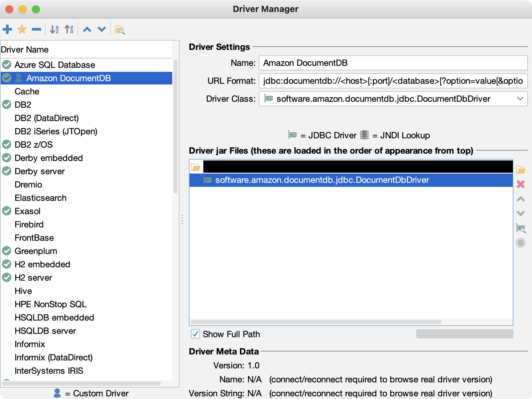Click driver list vertical scrollbar
This screenshot has width=532, height=399.
click(x=176, y=126)
